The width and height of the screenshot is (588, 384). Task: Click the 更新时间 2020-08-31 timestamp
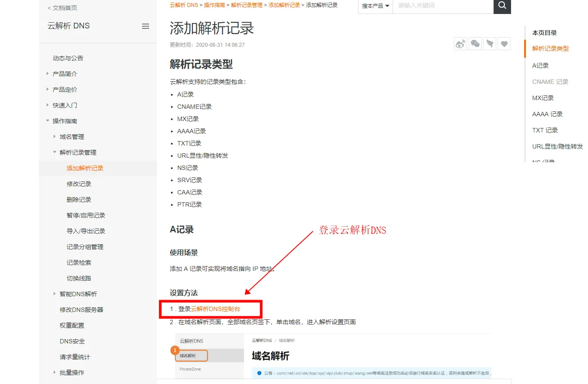coord(207,45)
